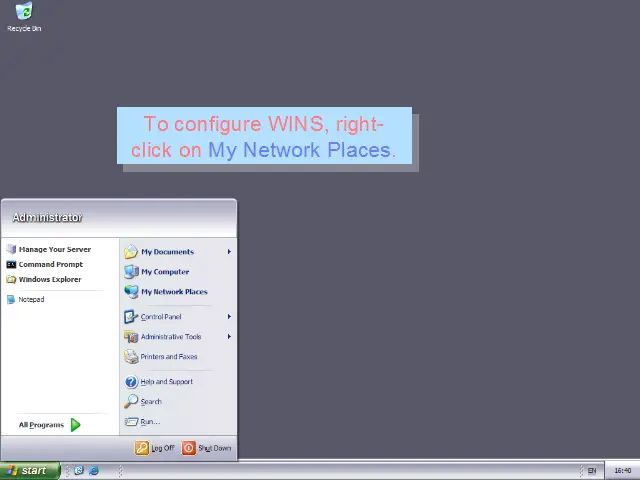The width and height of the screenshot is (640, 480).
Task: Open the Recycle Bin desktop icon
Action: pos(24,17)
